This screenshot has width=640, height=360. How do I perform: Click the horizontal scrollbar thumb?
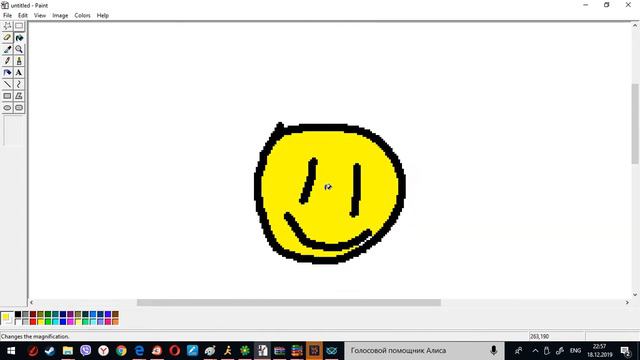tap(289, 302)
